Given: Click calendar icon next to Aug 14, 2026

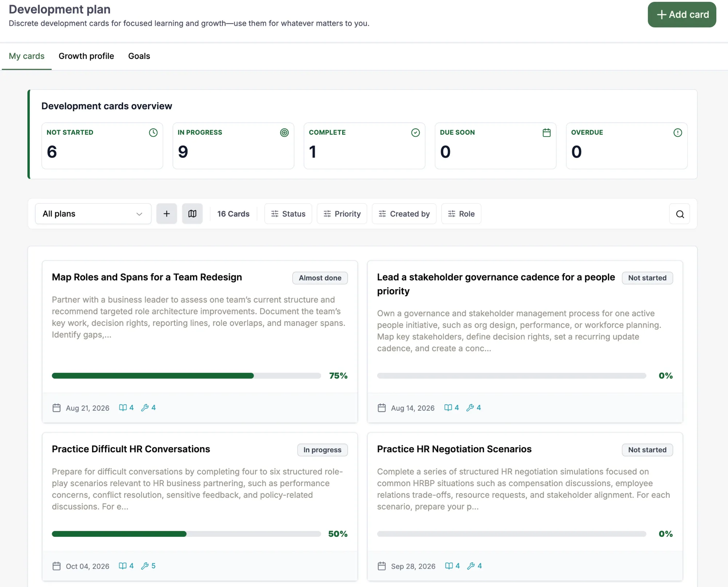Looking at the screenshot, I should [x=381, y=408].
